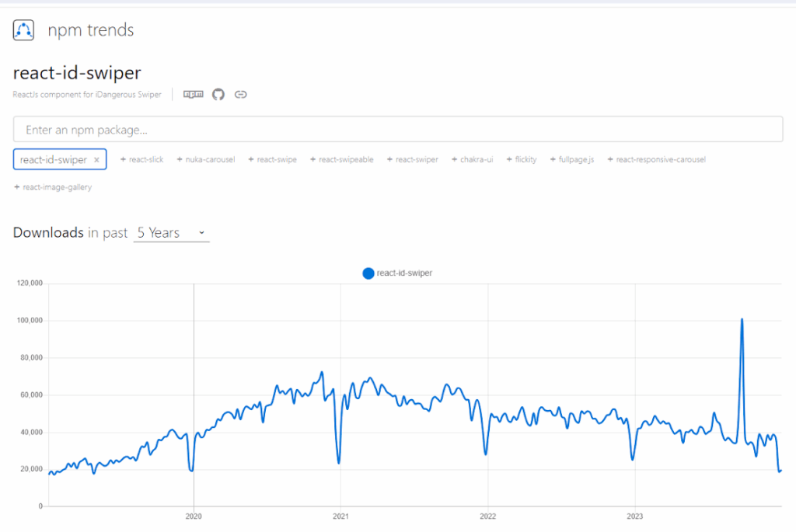Add react-slick to the comparison

click(x=142, y=160)
